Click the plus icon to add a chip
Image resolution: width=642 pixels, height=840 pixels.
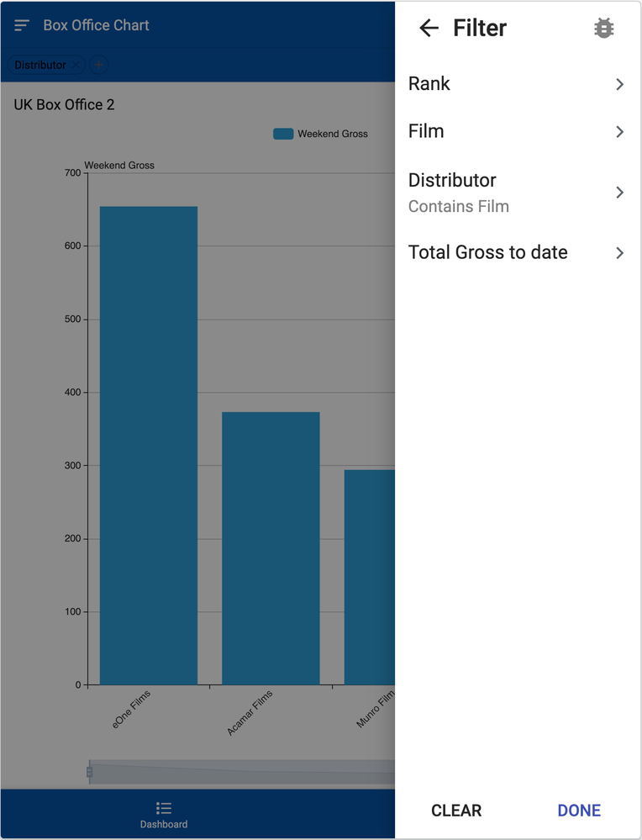click(98, 65)
